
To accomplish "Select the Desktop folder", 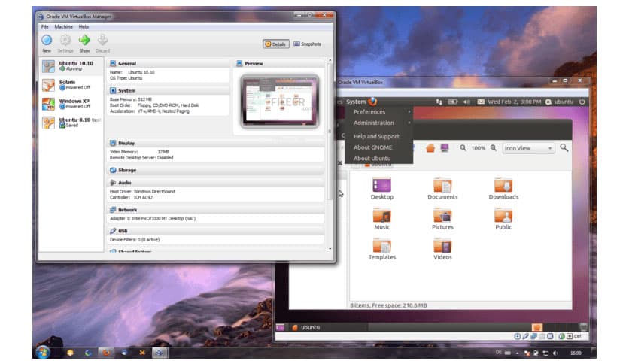I will [x=382, y=189].
